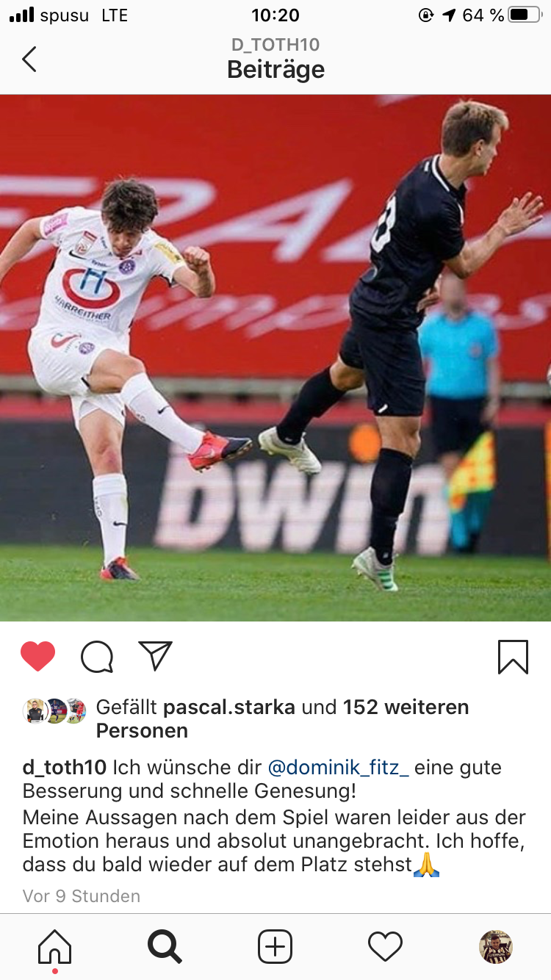551x980 pixels.
Task: Open pascal.starka profile from likes
Action: tap(229, 707)
